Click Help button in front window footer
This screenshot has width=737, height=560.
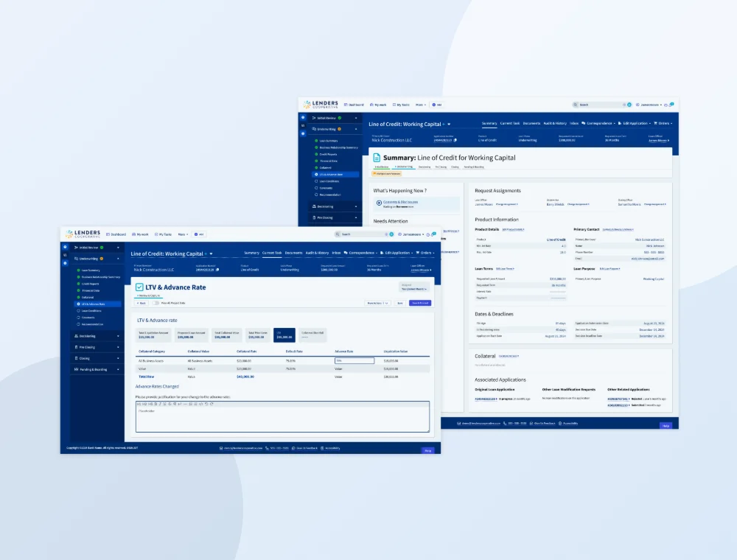click(427, 450)
